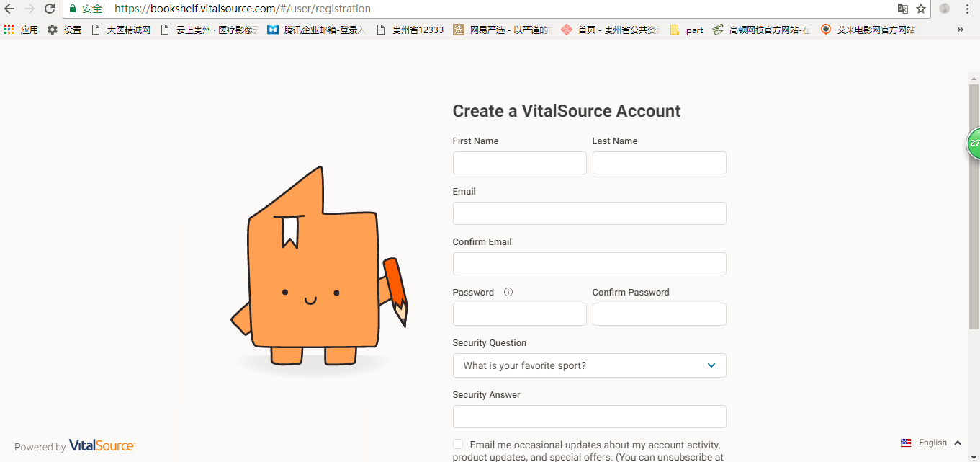Open the apps grid icon in bookmarks bar

tap(9, 30)
